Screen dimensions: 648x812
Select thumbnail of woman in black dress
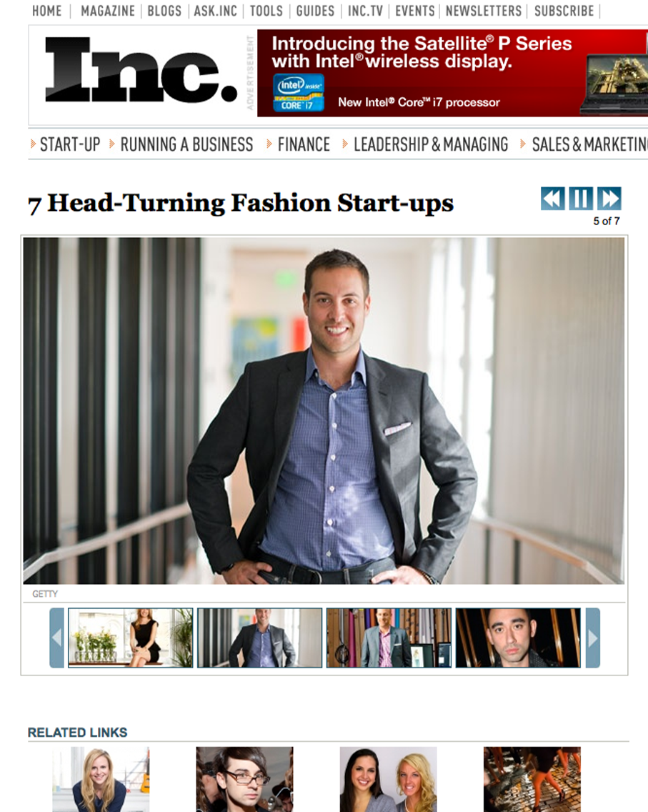(x=131, y=638)
